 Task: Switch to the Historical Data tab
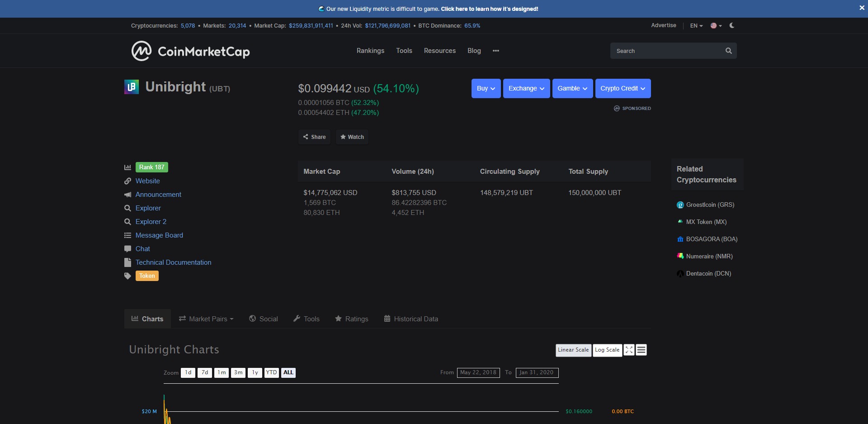(411, 319)
